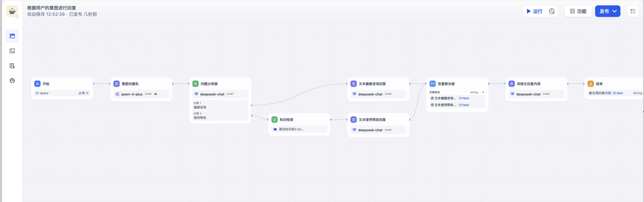Open the orchestration view in sidebar
The height and width of the screenshot is (202, 644).
pos(12,36)
